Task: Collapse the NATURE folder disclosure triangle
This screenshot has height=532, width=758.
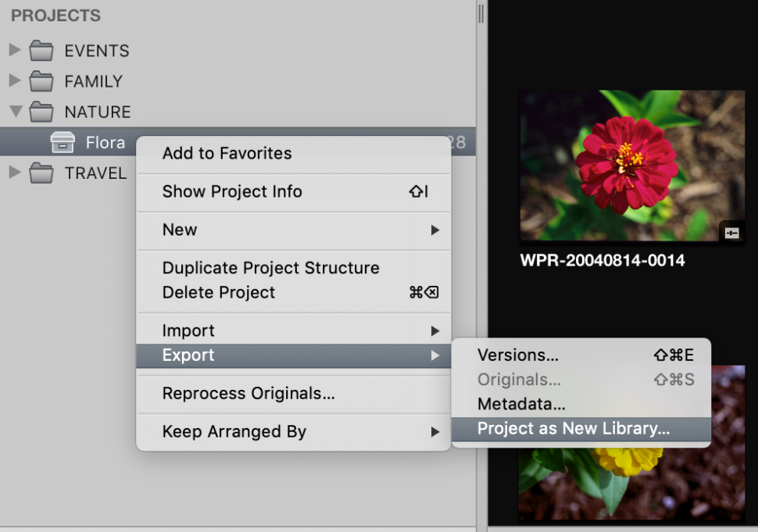Action: coord(15,112)
